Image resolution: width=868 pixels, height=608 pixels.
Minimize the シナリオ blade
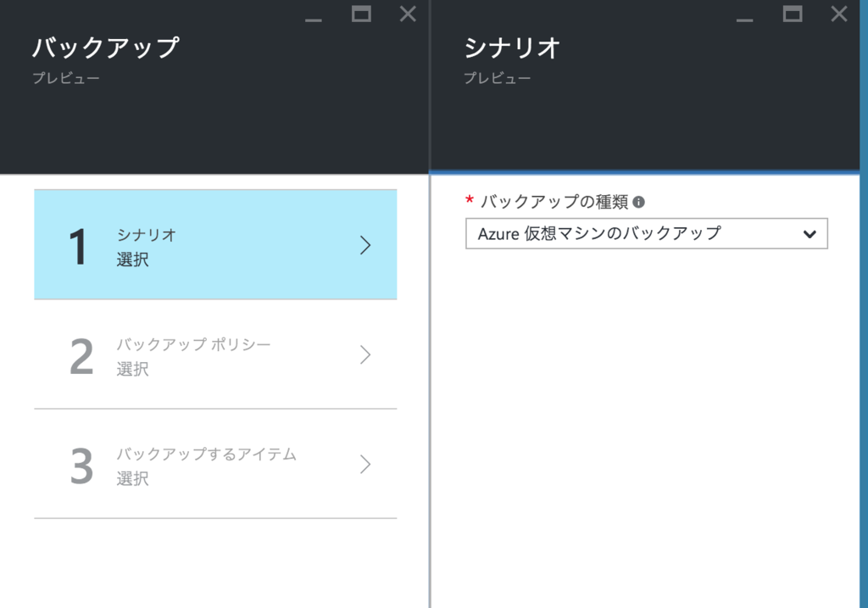tap(744, 20)
